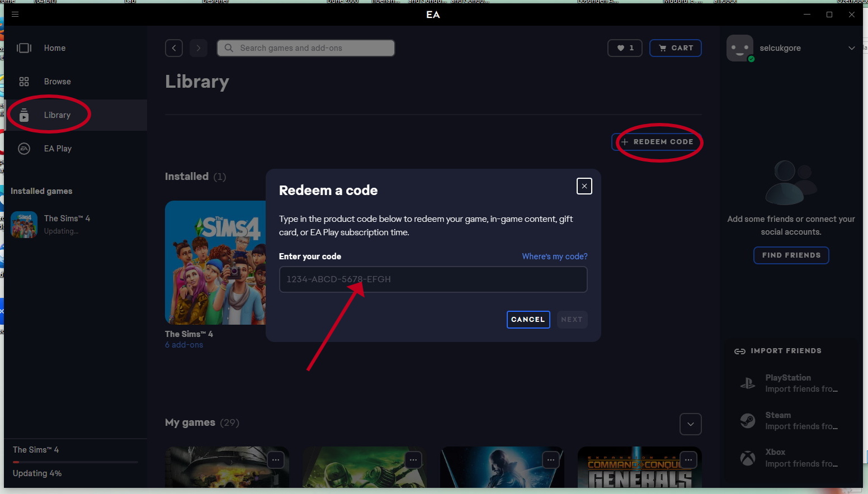Cancel the redeem code dialog
The width and height of the screenshot is (868, 494).
coord(529,320)
